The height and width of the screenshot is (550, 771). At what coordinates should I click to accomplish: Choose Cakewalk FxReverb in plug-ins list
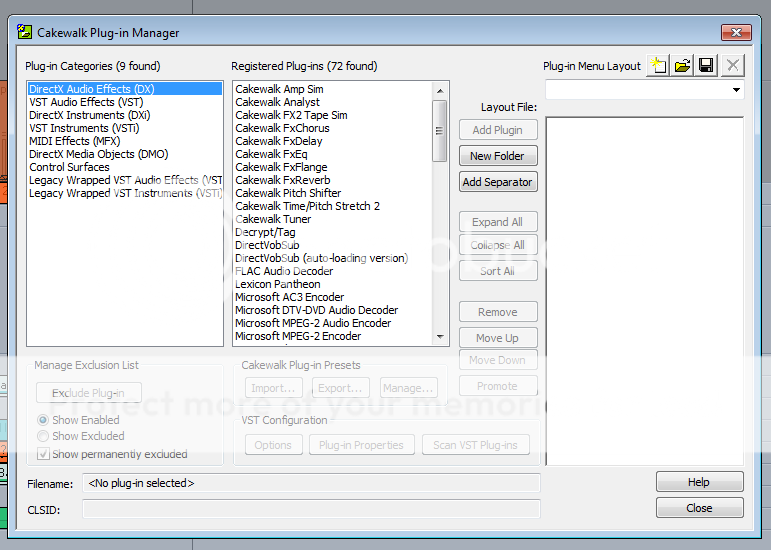(285, 180)
